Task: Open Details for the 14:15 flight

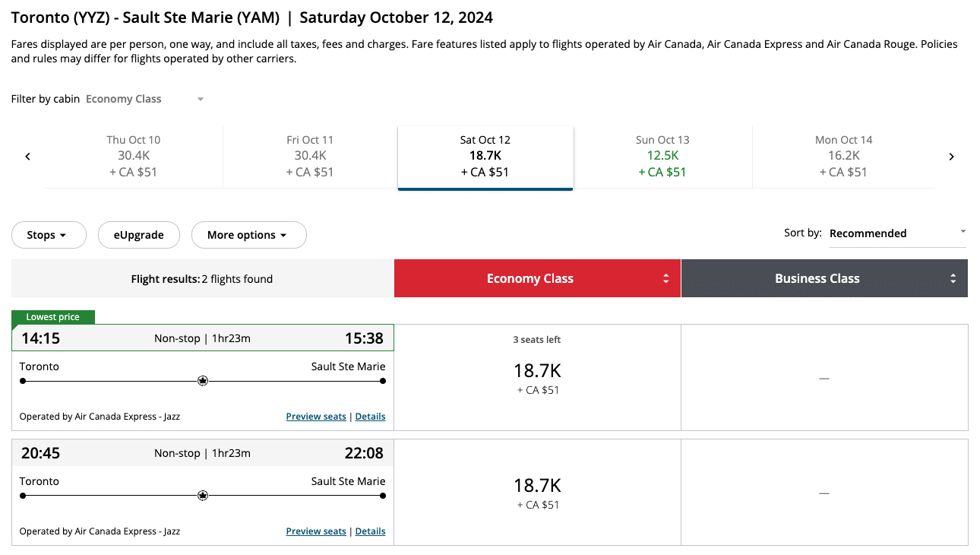Action: coord(370,417)
